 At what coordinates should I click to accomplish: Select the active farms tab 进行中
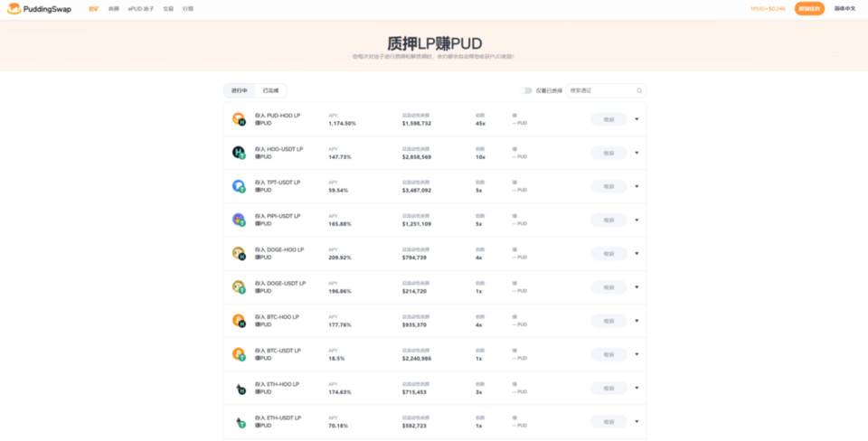coord(239,90)
